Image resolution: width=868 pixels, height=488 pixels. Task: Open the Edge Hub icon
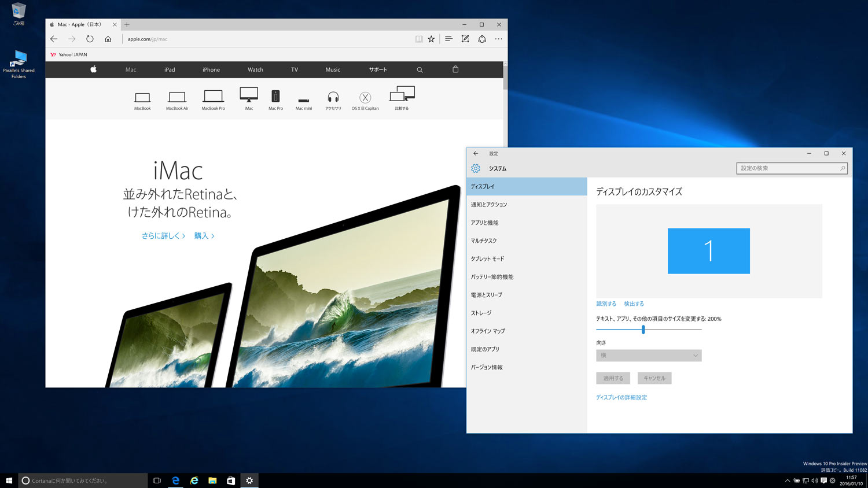click(448, 39)
